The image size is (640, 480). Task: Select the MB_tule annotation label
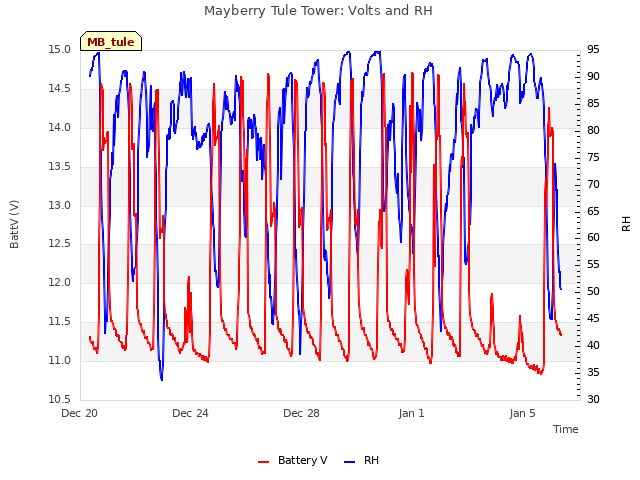pyautogui.click(x=111, y=42)
